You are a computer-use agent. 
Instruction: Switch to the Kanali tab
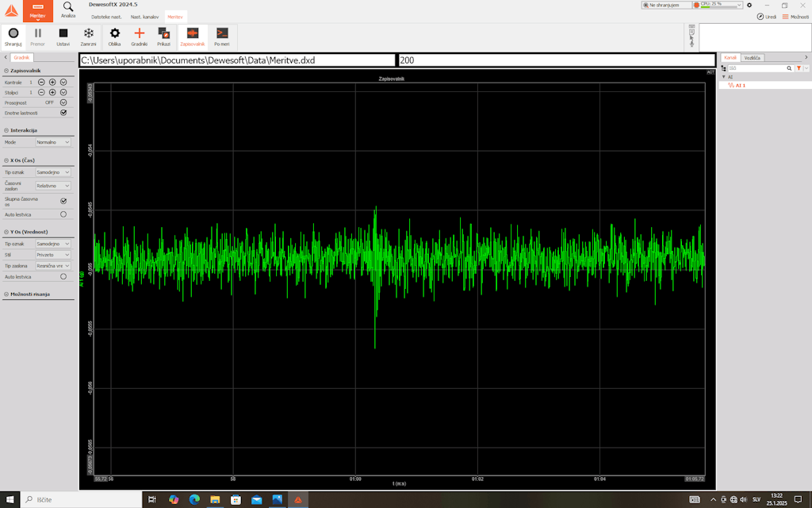click(730, 57)
